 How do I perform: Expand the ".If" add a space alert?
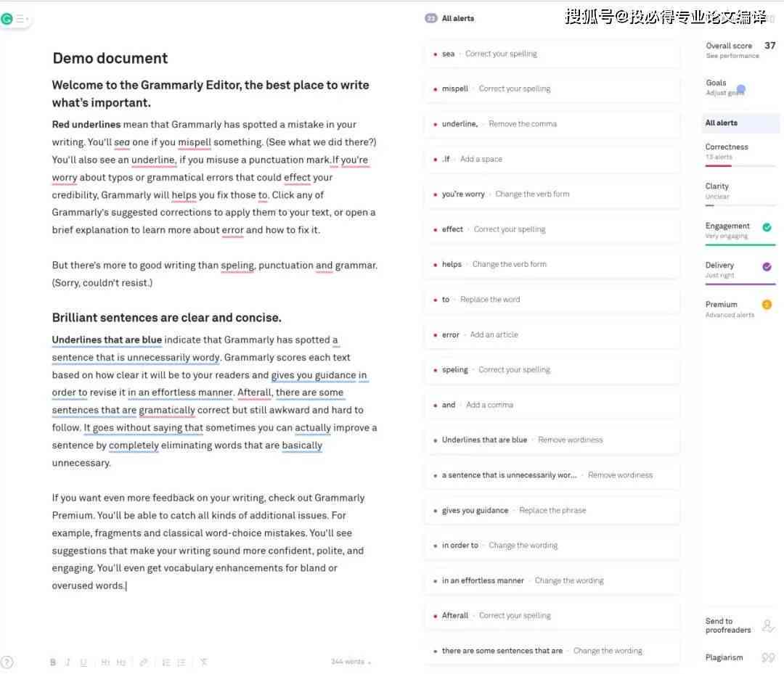coord(552,159)
